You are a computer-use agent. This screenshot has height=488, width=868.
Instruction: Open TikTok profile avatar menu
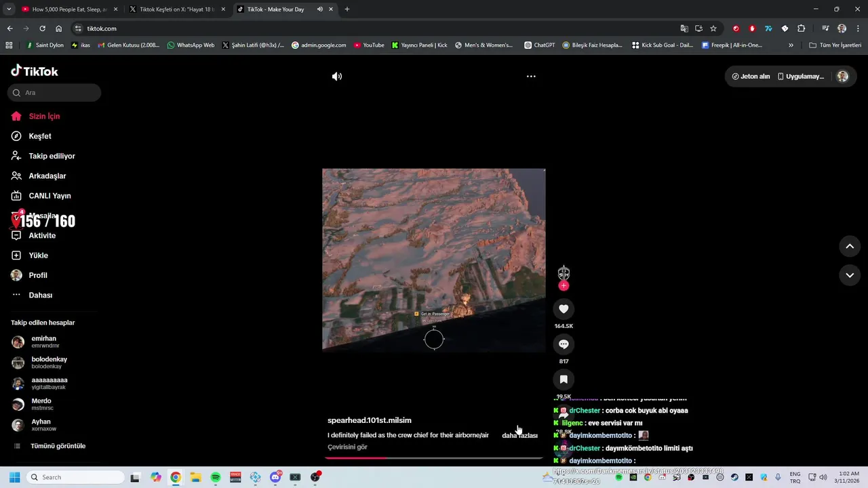(x=842, y=77)
